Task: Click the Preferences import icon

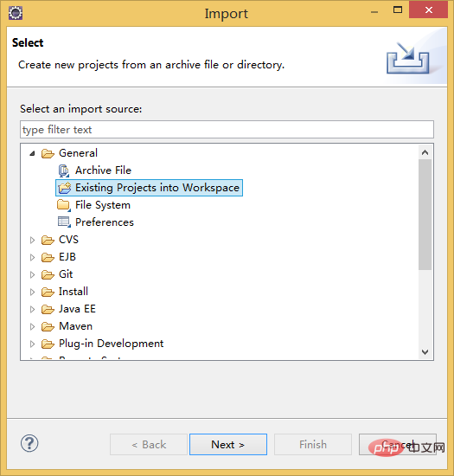Action: [64, 222]
